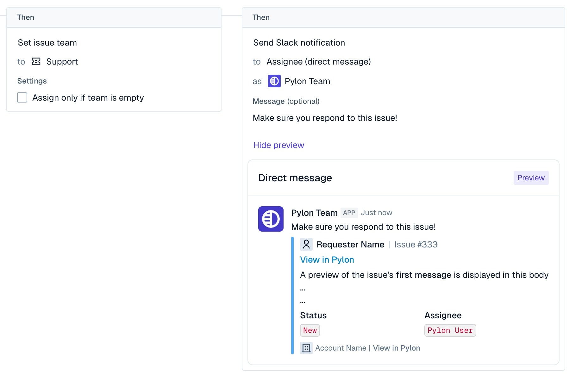The width and height of the screenshot is (588, 374).
Task: Click the Requester Name person icon
Action: pos(306,244)
